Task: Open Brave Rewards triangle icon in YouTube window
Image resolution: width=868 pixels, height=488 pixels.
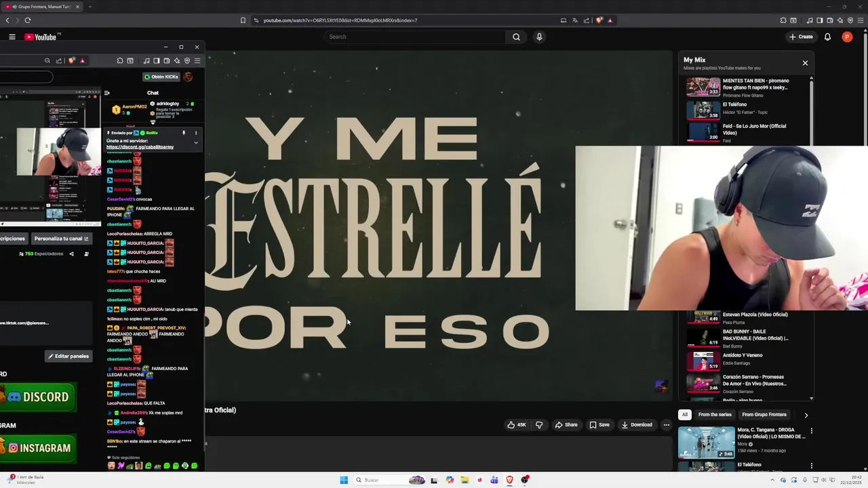Action: [x=610, y=20]
